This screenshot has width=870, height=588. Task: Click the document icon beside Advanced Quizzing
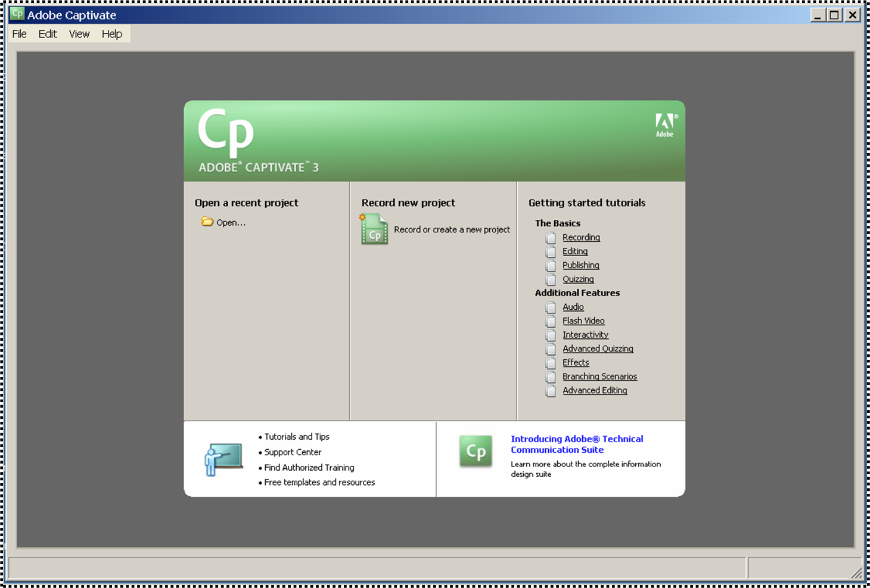coord(551,349)
